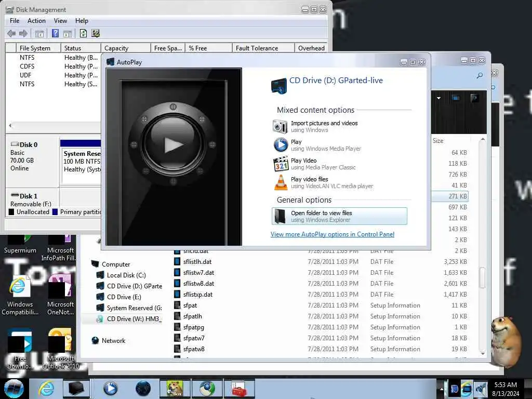Select file sfpatpg
Viewport: 532px width, 399px height.
pos(193,327)
